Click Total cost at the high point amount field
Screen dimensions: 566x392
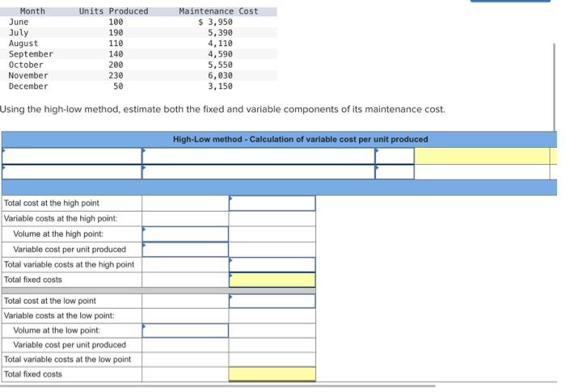[272, 203]
